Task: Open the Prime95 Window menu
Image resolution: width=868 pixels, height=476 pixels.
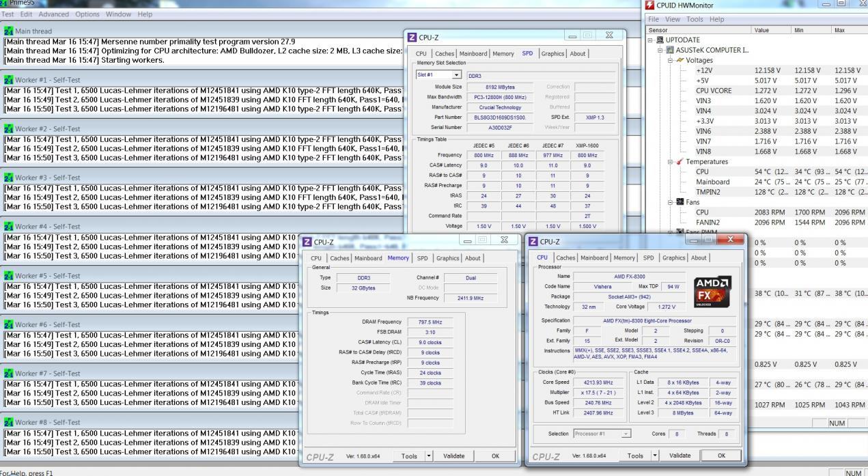Action: [119, 14]
